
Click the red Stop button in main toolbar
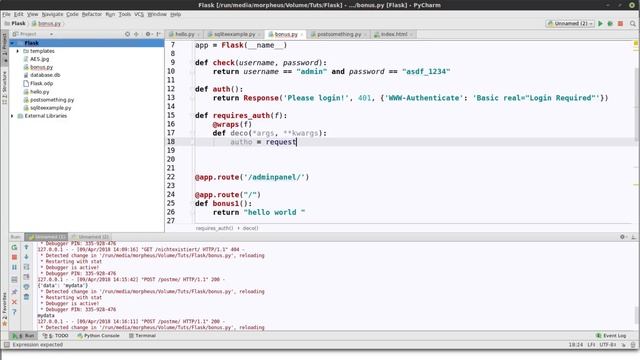pos(620,24)
